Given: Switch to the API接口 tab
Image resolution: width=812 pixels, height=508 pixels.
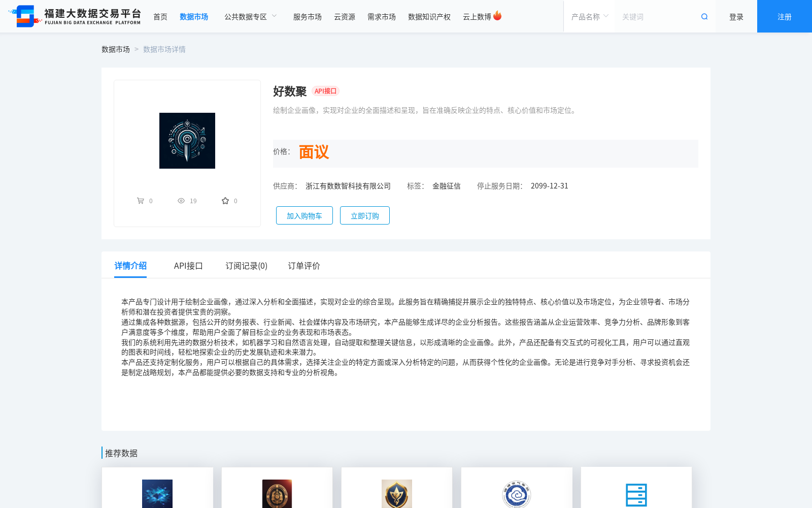Looking at the screenshot, I should (x=188, y=266).
